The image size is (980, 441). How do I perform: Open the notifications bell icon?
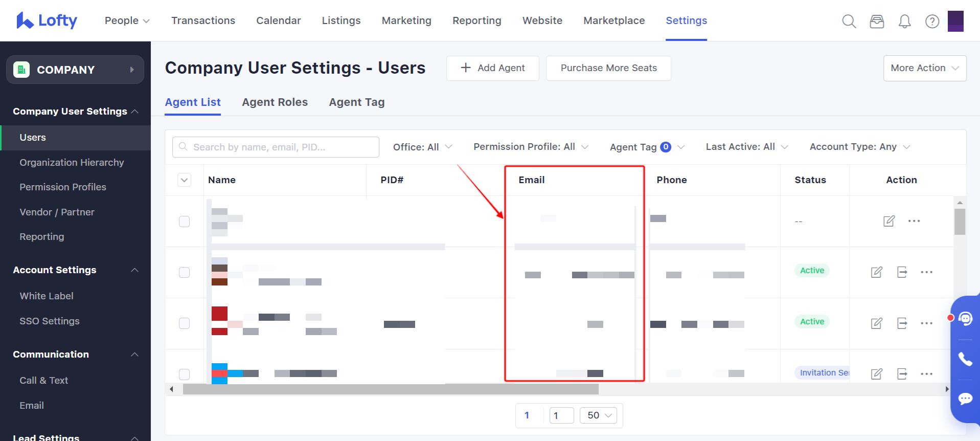(904, 21)
